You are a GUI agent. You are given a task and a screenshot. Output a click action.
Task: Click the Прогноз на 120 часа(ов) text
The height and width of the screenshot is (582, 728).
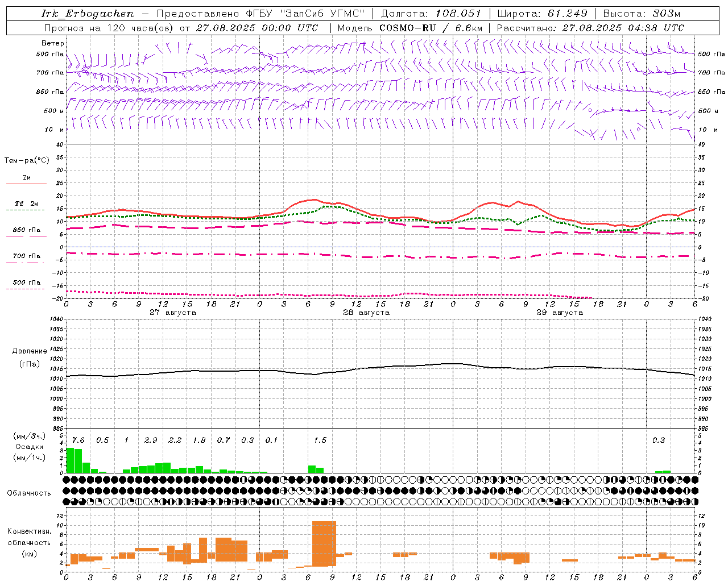(109, 28)
